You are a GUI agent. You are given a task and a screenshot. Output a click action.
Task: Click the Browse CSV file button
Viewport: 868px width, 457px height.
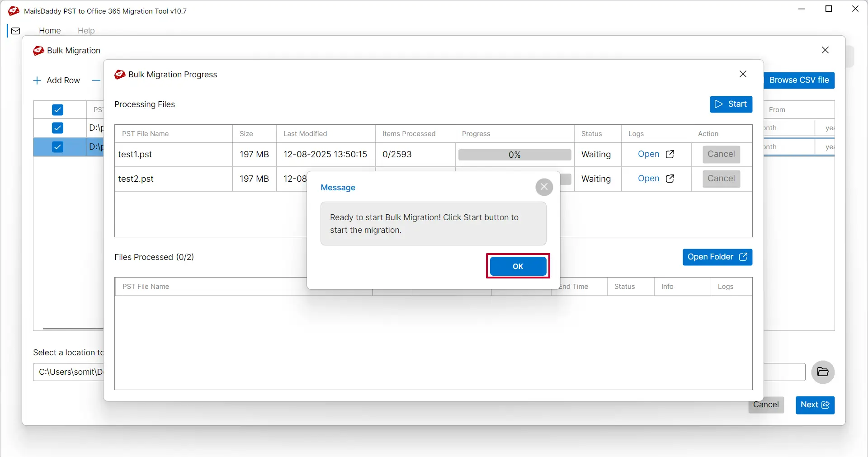(x=799, y=80)
